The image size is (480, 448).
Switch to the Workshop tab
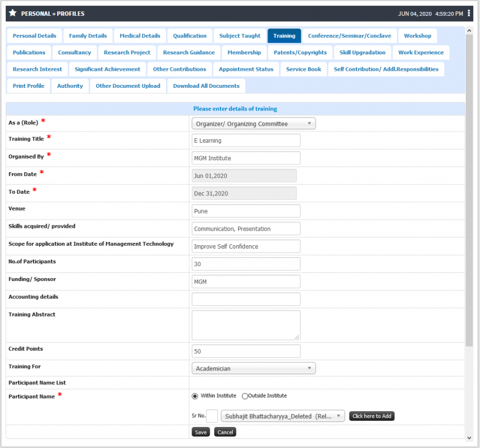(x=418, y=36)
